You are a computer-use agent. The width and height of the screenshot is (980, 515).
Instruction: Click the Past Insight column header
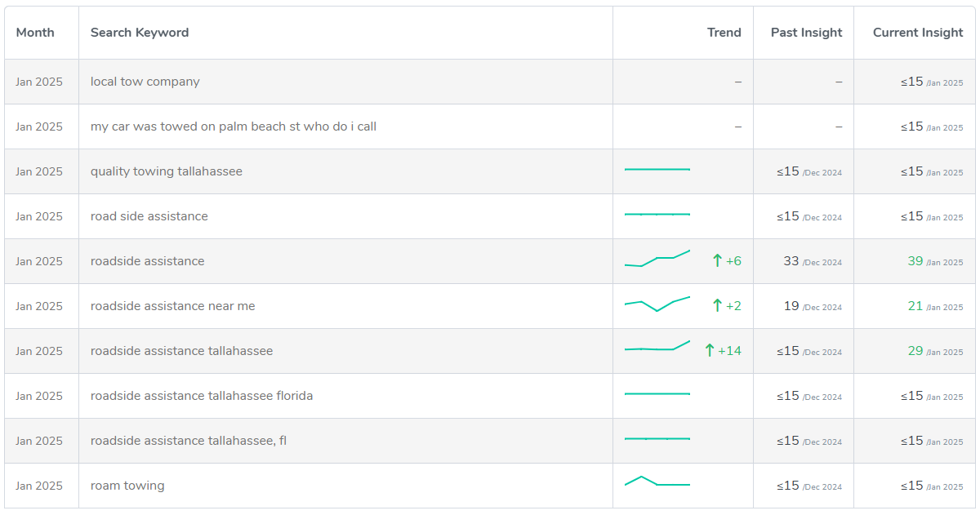806,33
